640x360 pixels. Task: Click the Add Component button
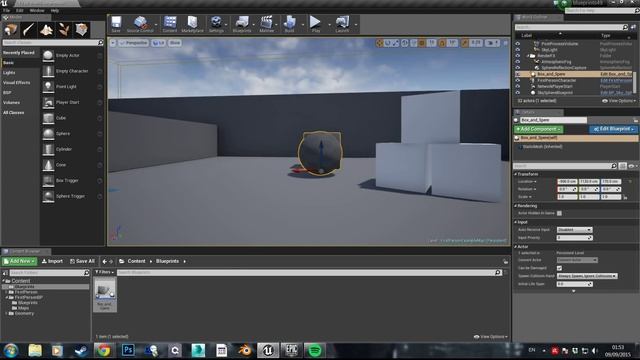538,129
